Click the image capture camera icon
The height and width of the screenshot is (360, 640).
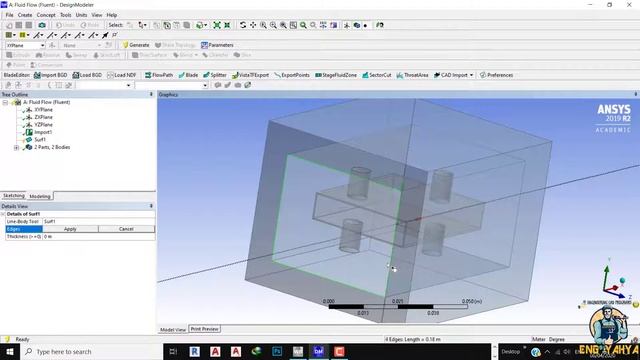(42, 25)
